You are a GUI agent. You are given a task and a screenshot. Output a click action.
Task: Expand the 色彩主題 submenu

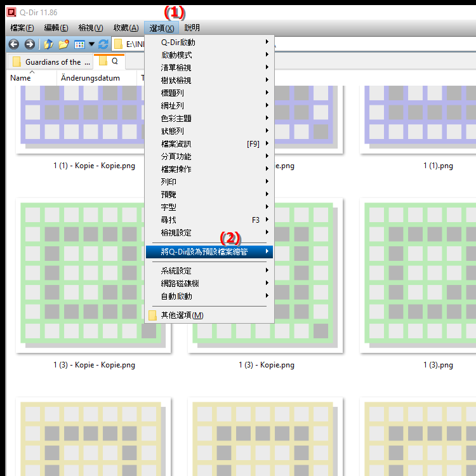(209, 119)
